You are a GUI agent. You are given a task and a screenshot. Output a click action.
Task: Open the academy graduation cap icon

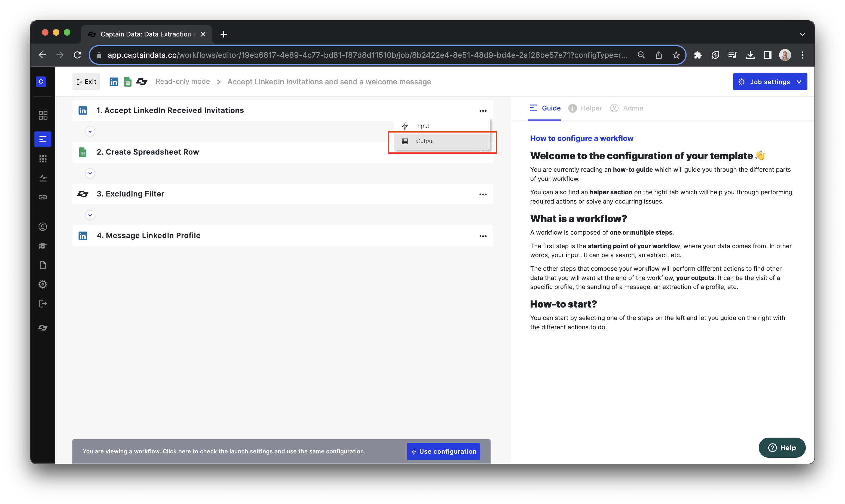(x=43, y=245)
